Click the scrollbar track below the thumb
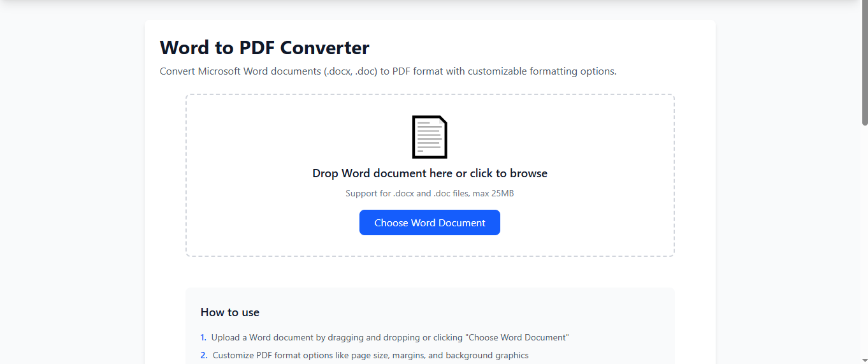The width and height of the screenshot is (868, 364). coord(864,242)
